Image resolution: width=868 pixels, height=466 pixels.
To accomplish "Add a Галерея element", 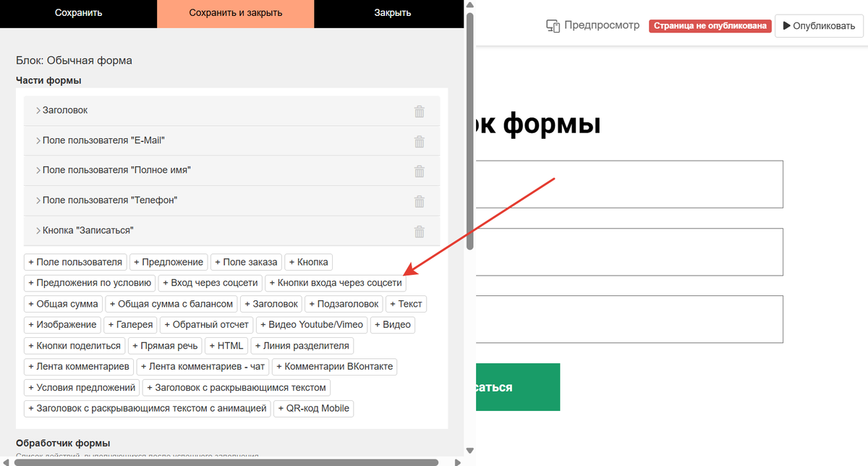I will click(x=130, y=325).
